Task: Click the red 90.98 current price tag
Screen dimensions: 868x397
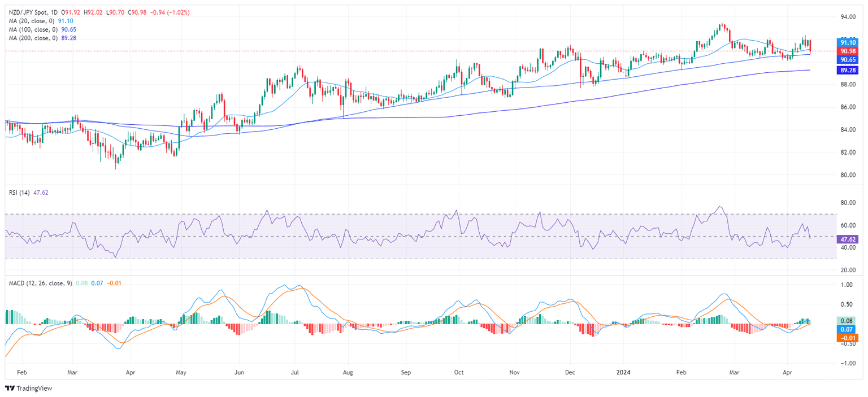Action: coord(847,51)
